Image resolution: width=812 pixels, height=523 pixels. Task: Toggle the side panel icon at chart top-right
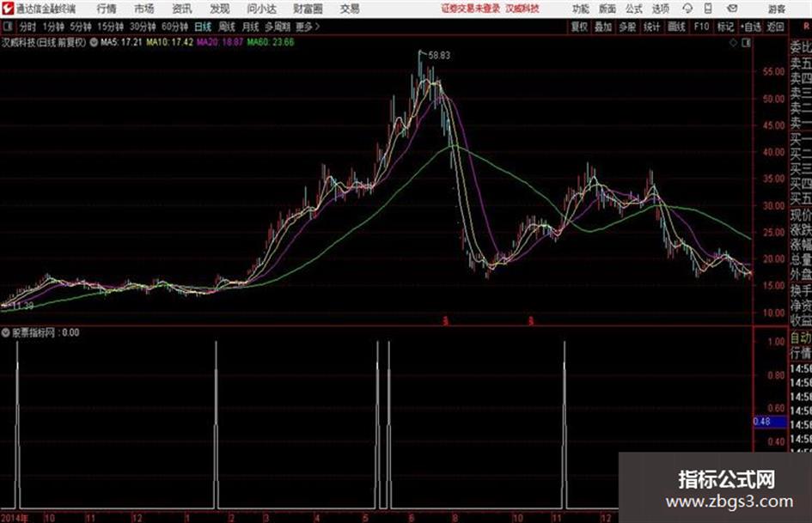pos(746,43)
